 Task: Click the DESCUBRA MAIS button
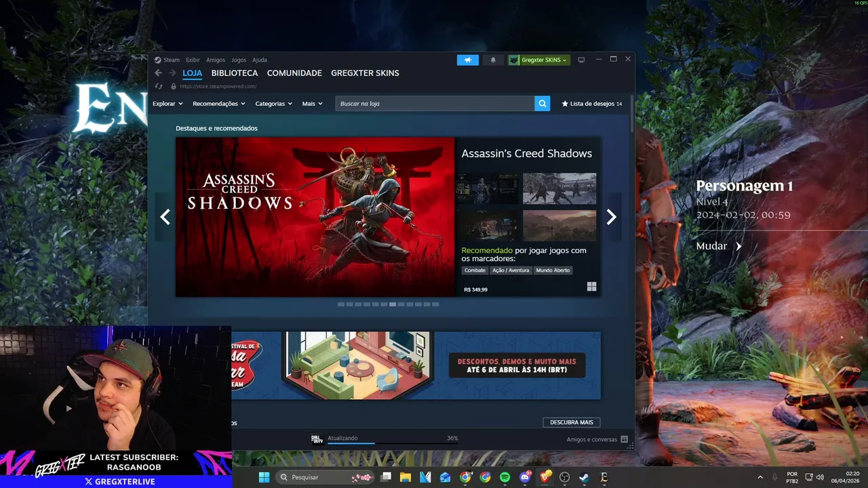click(572, 422)
